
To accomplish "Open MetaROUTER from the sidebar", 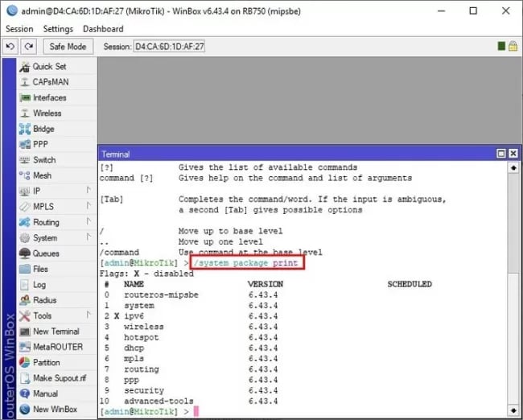I will tap(56, 347).
